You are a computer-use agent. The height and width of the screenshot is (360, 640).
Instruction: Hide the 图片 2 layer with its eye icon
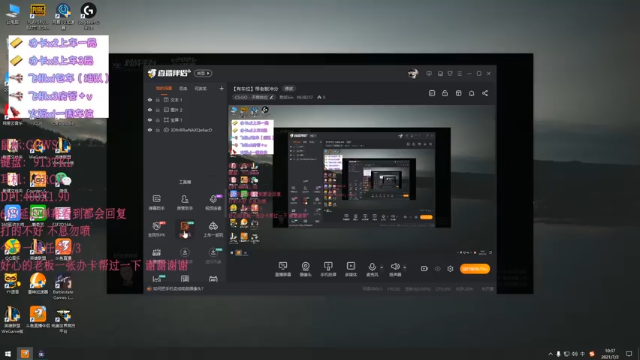click(x=150, y=110)
